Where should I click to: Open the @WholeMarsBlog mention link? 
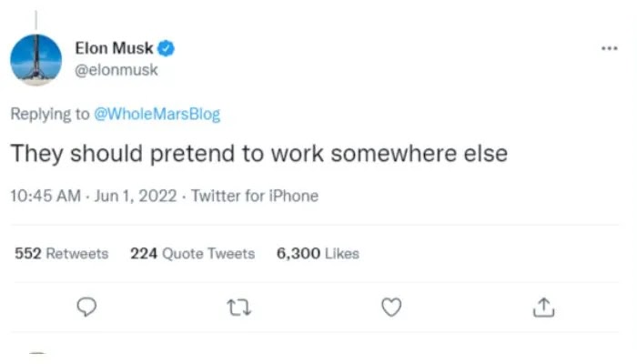point(157,114)
